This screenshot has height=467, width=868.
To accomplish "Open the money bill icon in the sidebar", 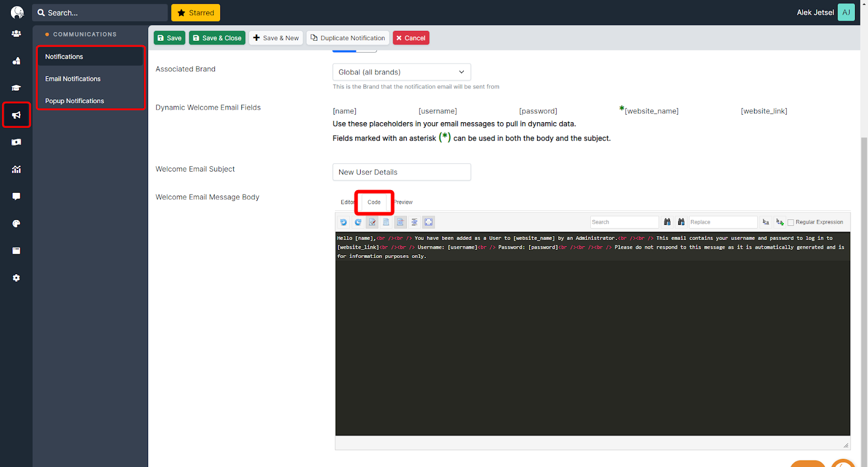I will [16, 142].
